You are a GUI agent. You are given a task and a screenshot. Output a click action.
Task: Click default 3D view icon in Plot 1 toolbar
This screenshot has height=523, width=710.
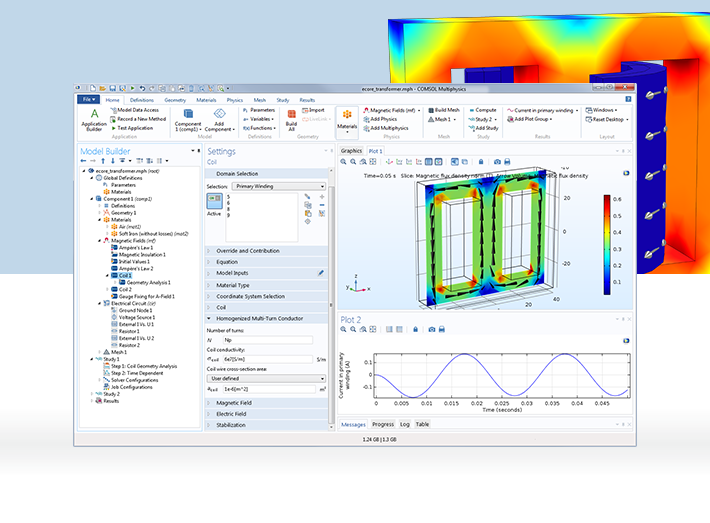point(389,162)
